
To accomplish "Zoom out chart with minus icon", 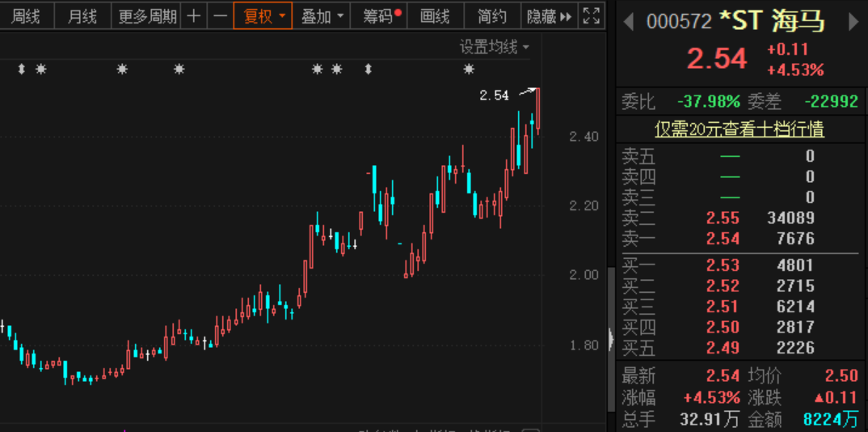I will click(221, 16).
